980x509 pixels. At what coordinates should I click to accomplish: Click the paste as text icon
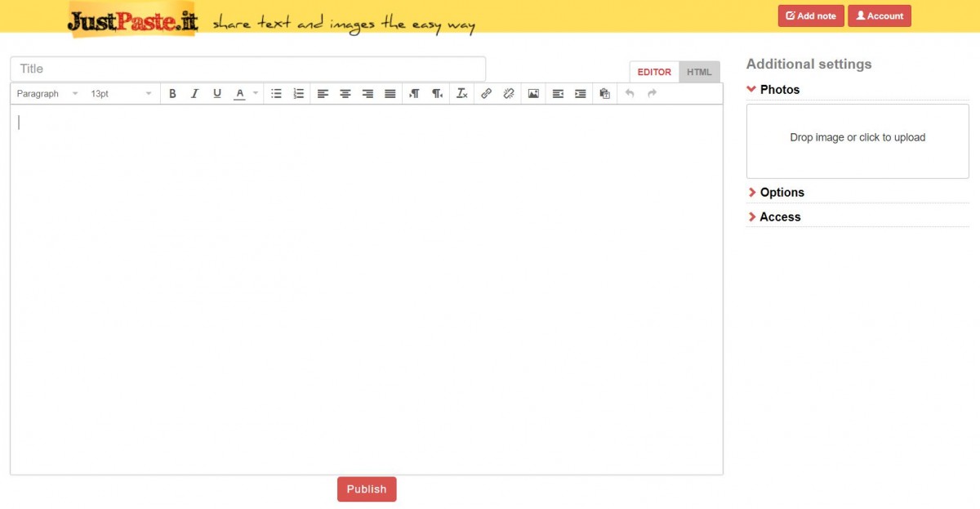pyautogui.click(x=604, y=94)
